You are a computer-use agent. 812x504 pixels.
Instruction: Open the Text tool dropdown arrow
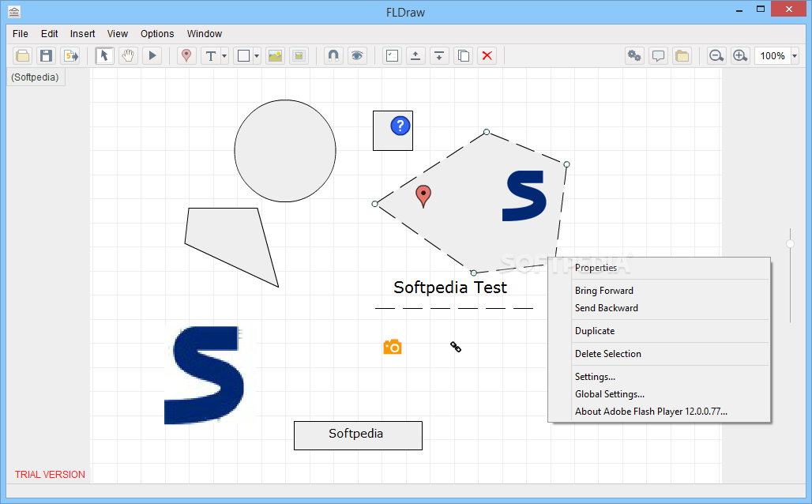click(224, 55)
